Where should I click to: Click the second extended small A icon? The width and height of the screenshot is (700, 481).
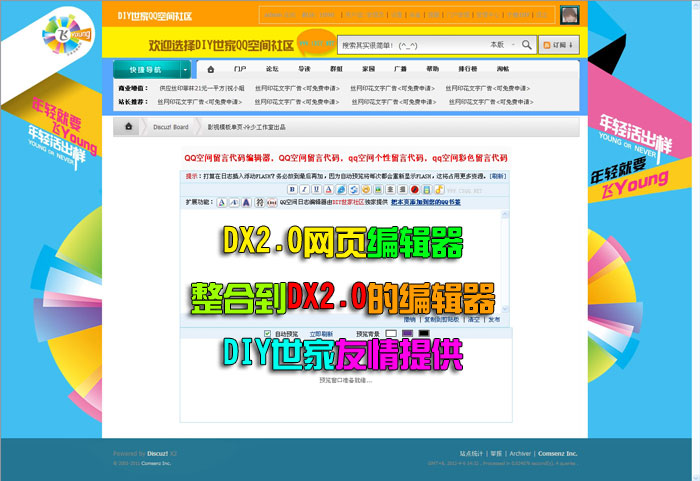pos(234,202)
